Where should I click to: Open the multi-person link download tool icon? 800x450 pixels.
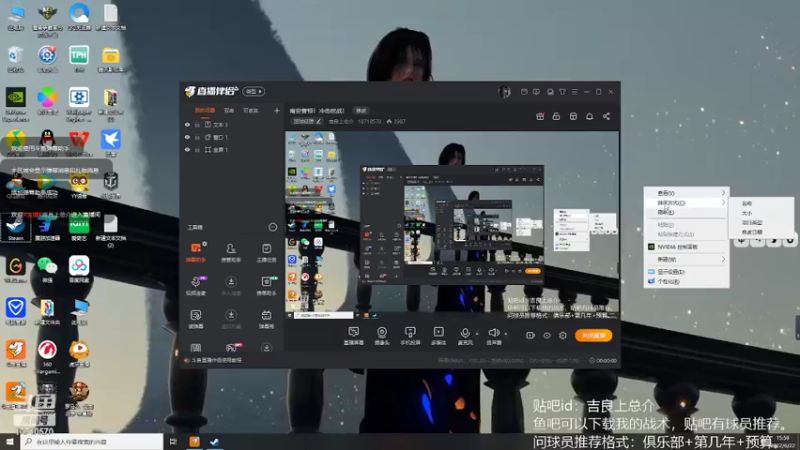pyautogui.click(x=231, y=286)
